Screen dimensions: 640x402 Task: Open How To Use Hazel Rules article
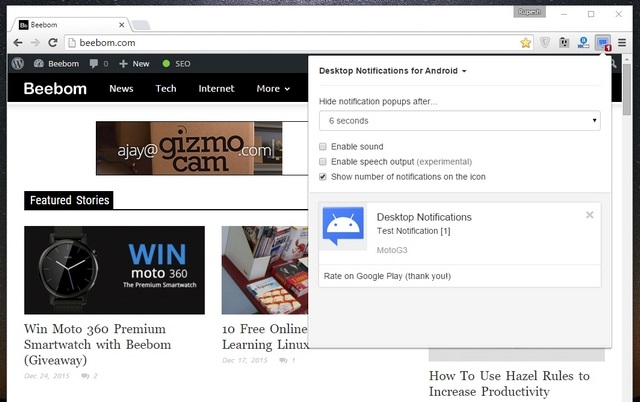pos(509,384)
